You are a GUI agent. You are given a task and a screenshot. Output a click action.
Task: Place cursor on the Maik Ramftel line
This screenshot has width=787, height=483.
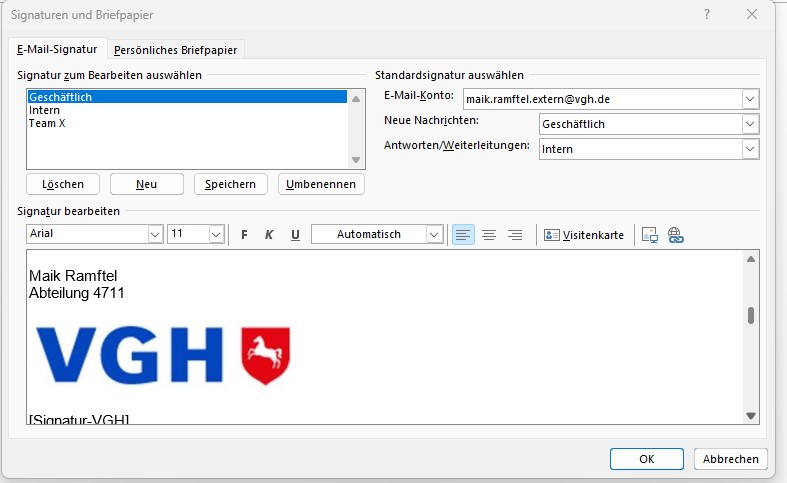(73, 276)
